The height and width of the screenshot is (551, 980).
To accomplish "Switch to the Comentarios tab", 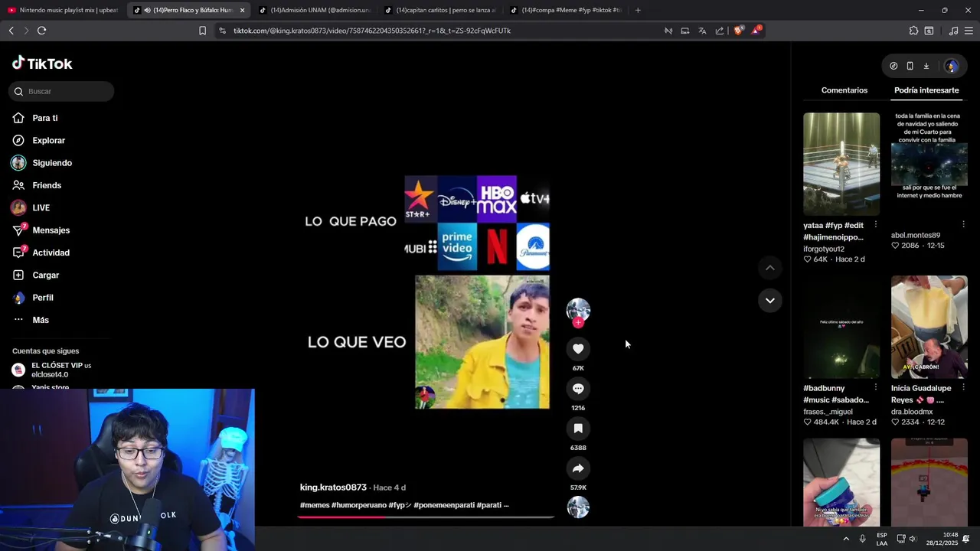I will click(x=844, y=90).
